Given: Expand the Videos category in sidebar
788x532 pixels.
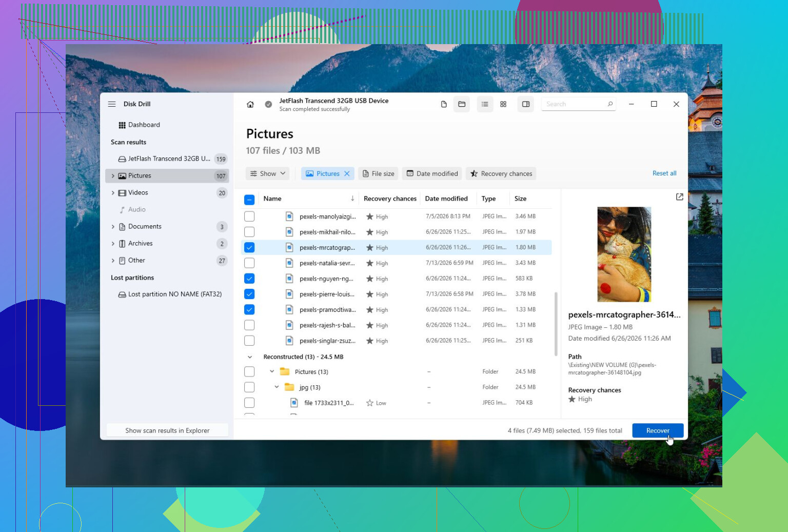Looking at the screenshot, I should pyautogui.click(x=113, y=193).
